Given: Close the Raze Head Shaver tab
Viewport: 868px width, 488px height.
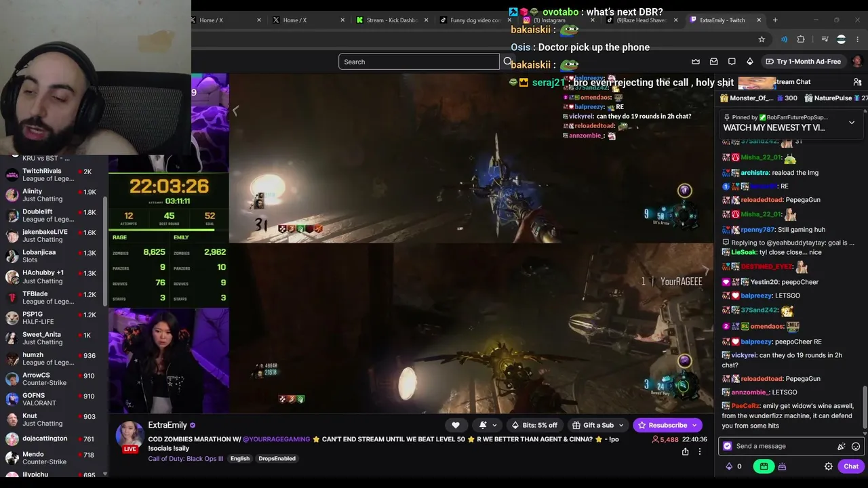Looking at the screenshot, I should pos(675,20).
